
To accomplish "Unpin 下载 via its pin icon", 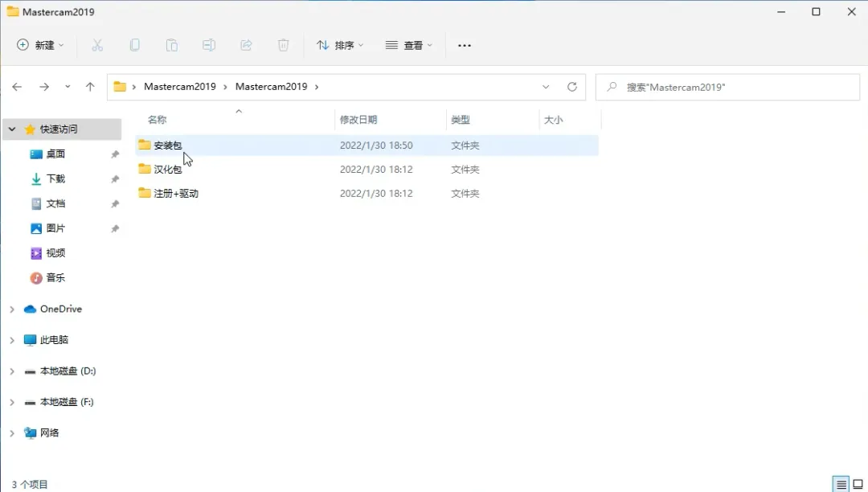I will coord(115,179).
